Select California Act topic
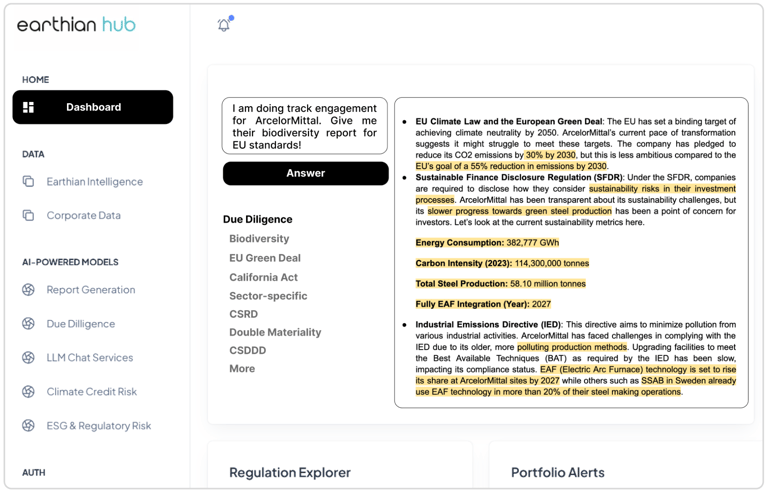The height and width of the screenshot is (492, 768). pos(264,277)
